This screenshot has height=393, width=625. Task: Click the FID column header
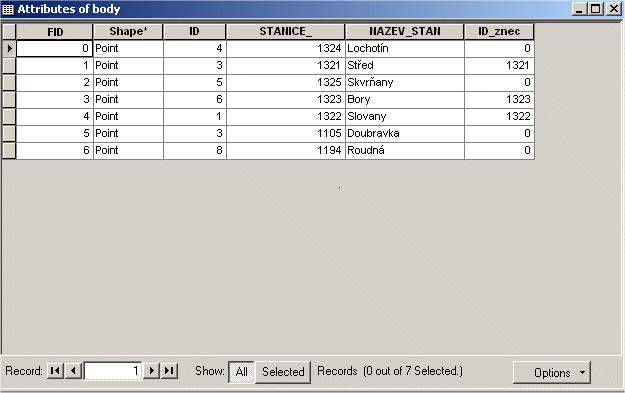tap(55, 31)
